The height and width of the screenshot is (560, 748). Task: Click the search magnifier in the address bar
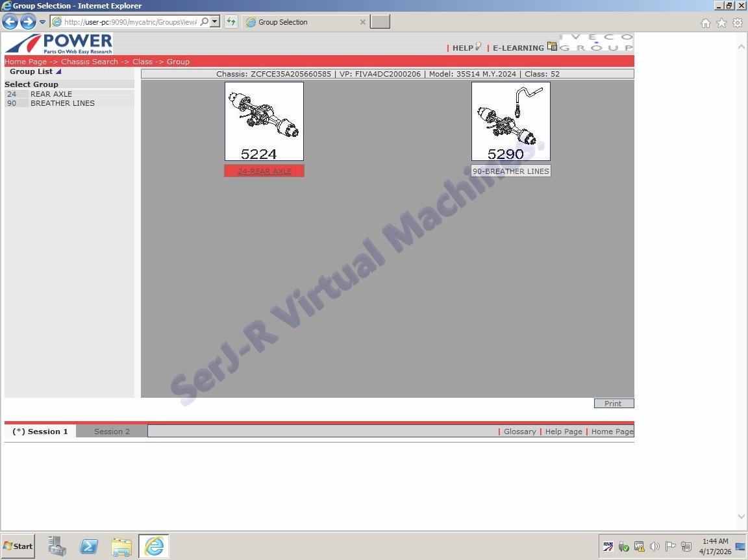click(205, 22)
